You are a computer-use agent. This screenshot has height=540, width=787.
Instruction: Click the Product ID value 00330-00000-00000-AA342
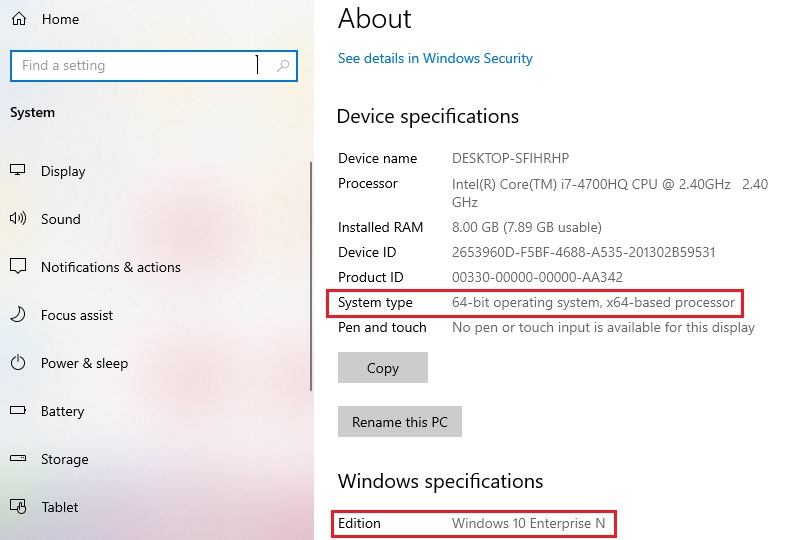(x=539, y=277)
